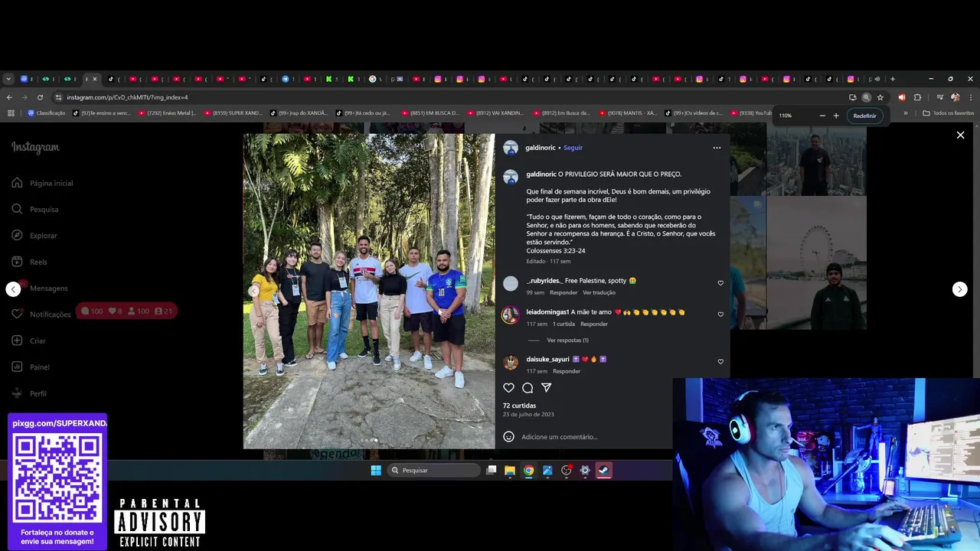Like the _rubyrides_ comment
The width and height of the screenshot is (980, 551).
pos(720,283)
